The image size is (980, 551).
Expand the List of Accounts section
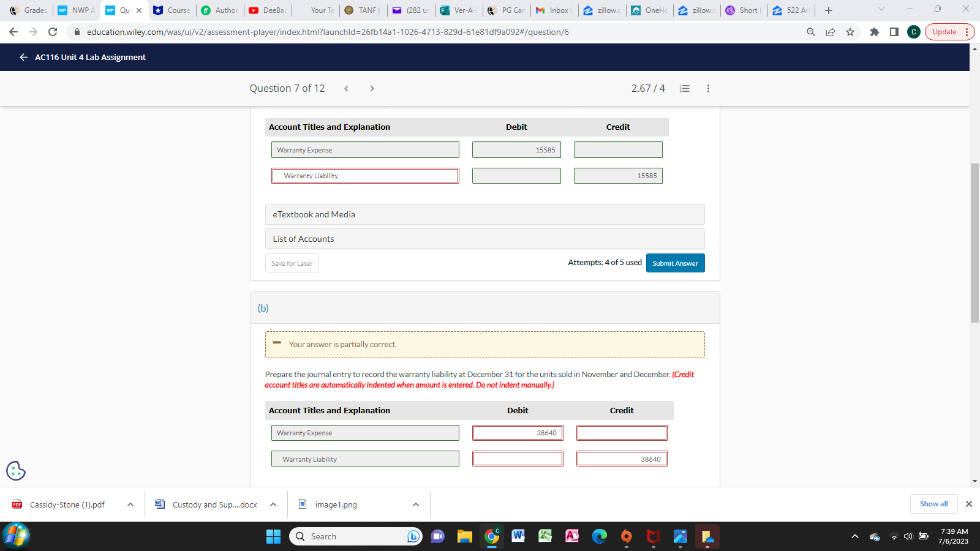[484, 239]
